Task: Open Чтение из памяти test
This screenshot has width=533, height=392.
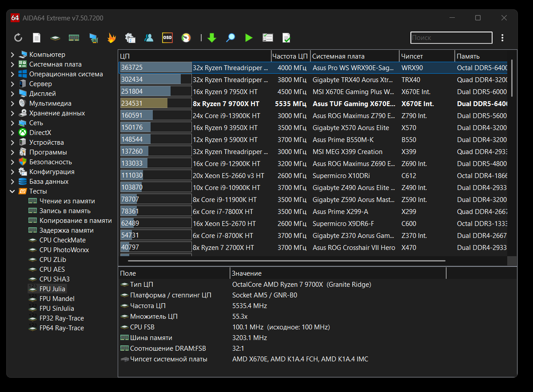Action: [x=67, y=201]
